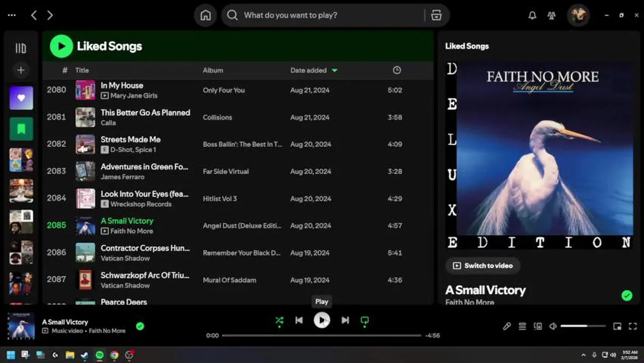Open the notifications bell
Screen dimensions: 644x363
532,16
